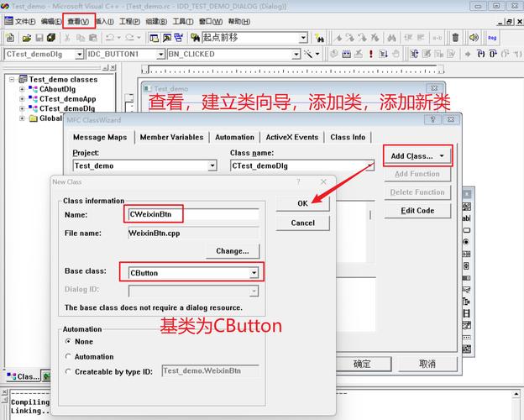The image size is (524, 420).
Task: Open the IDC_BUTTON1 WizardBar combo
Action: tap(161, 54)
